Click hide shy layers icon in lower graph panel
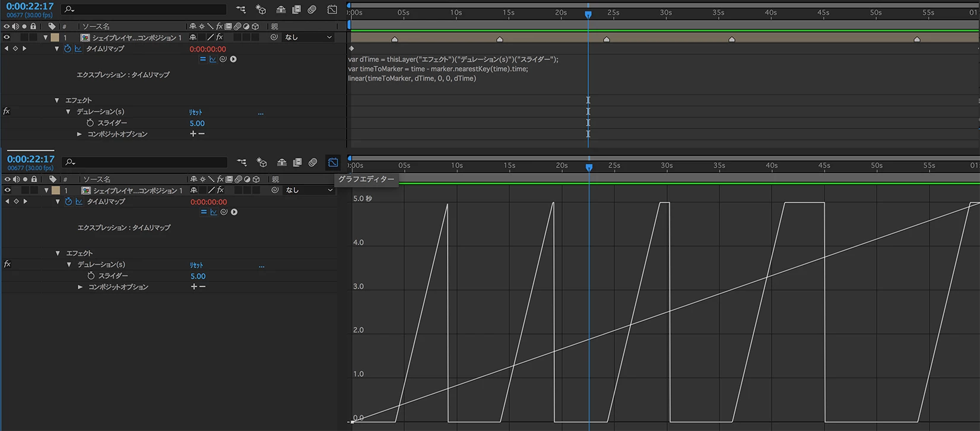Screen dimensions: 980x431 (x=282, y=162)
